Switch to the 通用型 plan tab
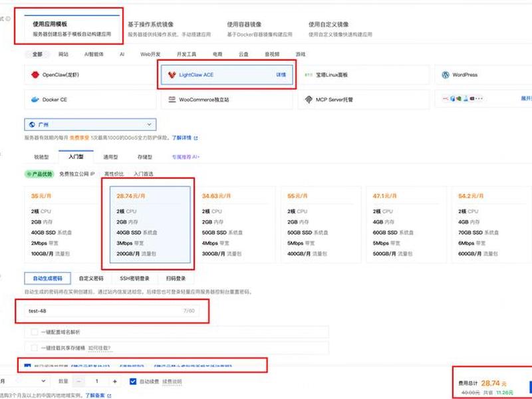Screen dimensions: 532x399 110,157
